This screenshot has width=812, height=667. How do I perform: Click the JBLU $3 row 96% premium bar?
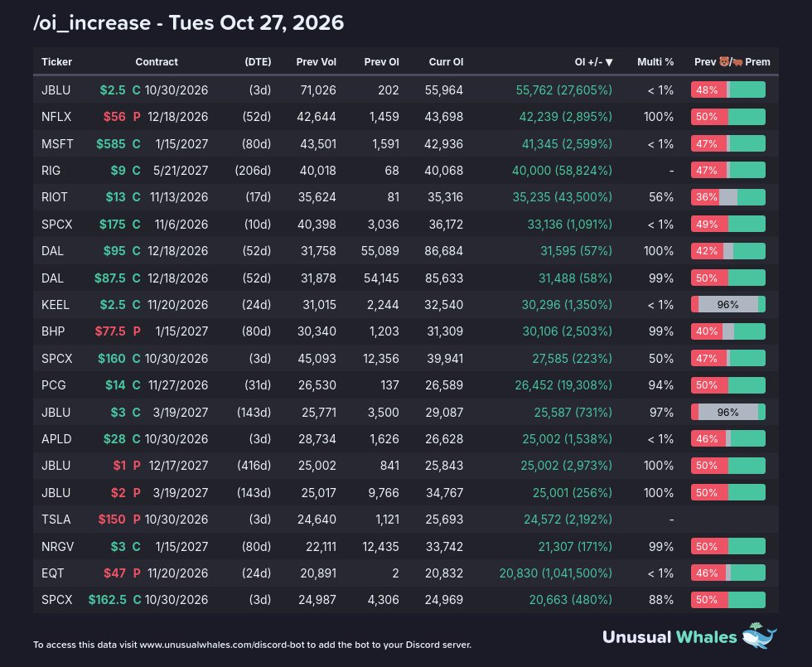point(728,413)
